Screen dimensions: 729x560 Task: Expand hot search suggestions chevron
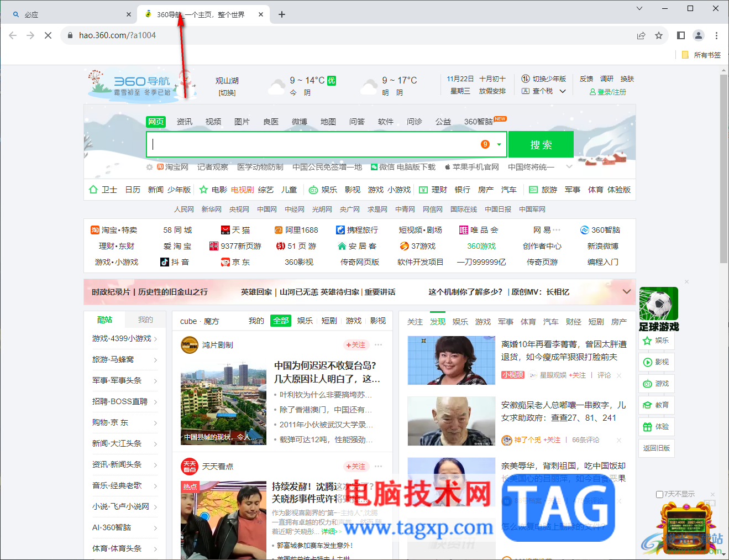point(568,167)
